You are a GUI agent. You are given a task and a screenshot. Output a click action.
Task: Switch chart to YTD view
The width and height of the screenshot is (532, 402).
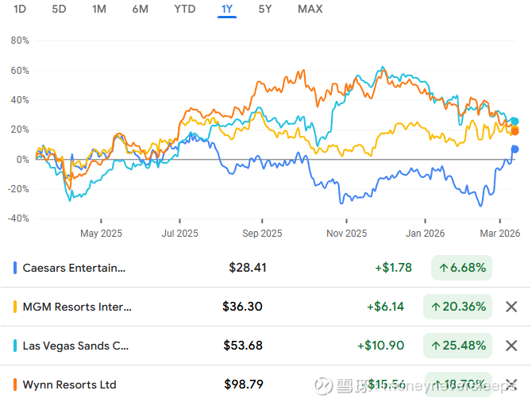[x=185, y=10]
